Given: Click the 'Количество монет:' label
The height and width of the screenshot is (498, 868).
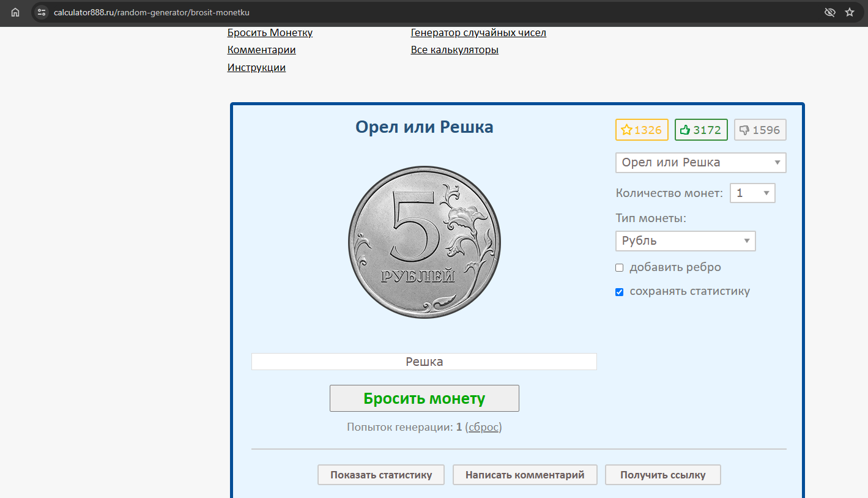Looking at the screenshot, I should pyautogui.click(x=669, y=193).
